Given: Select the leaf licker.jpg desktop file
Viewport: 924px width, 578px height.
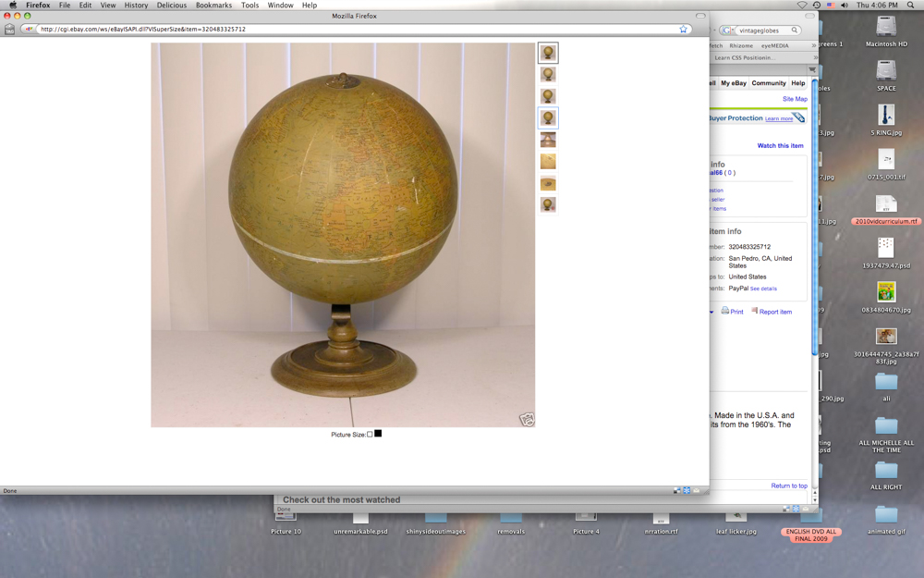Looking at the screenshot, I should (736, 517).
